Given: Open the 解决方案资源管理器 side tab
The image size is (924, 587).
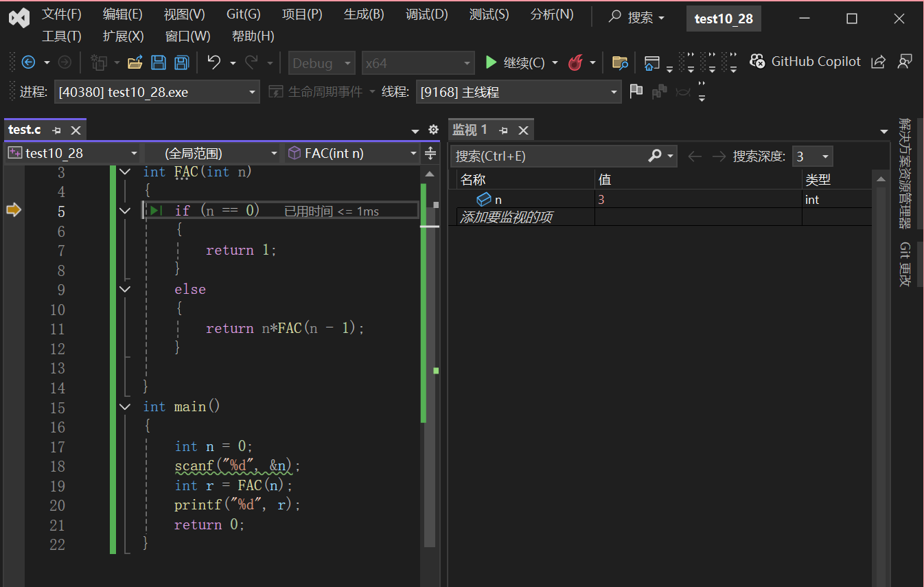Looking at the screenshot, I should (905, 173).
